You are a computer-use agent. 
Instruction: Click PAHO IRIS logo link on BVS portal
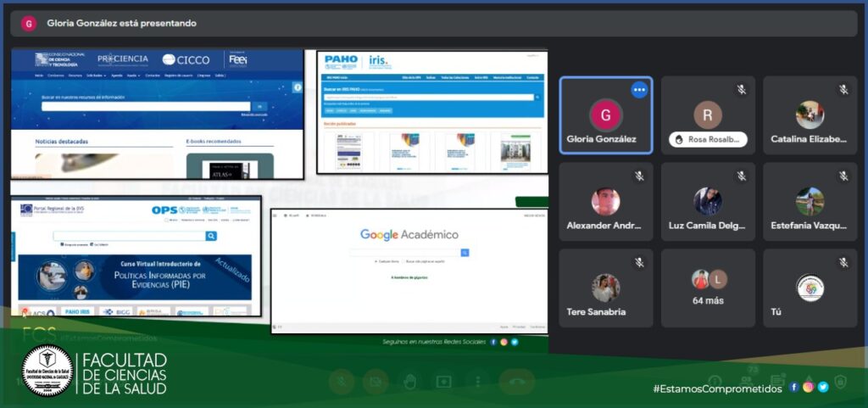77,312
